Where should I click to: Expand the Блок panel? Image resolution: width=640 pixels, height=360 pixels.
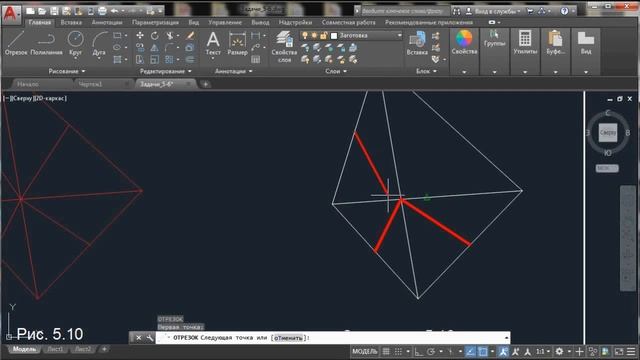(427, 71)
